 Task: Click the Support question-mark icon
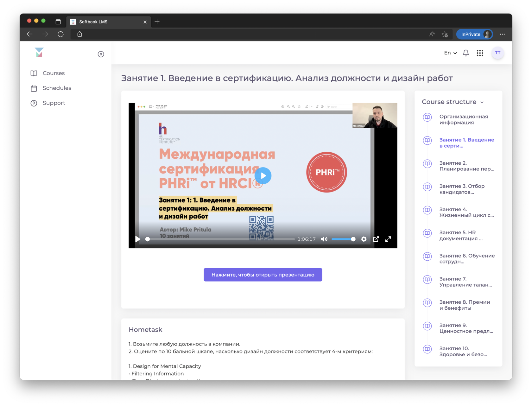point(34,103)
